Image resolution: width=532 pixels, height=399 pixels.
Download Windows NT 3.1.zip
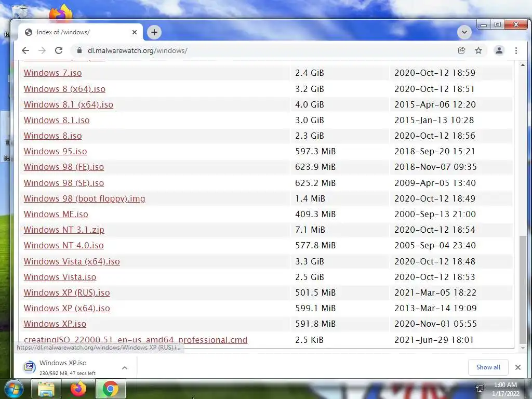[64, 230]
